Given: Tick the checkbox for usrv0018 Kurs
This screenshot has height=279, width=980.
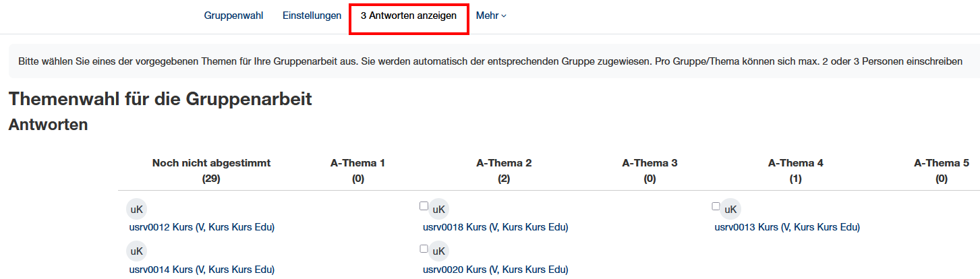Looking at the screenshot, I should pyautogui.click(x=424, y=206).
